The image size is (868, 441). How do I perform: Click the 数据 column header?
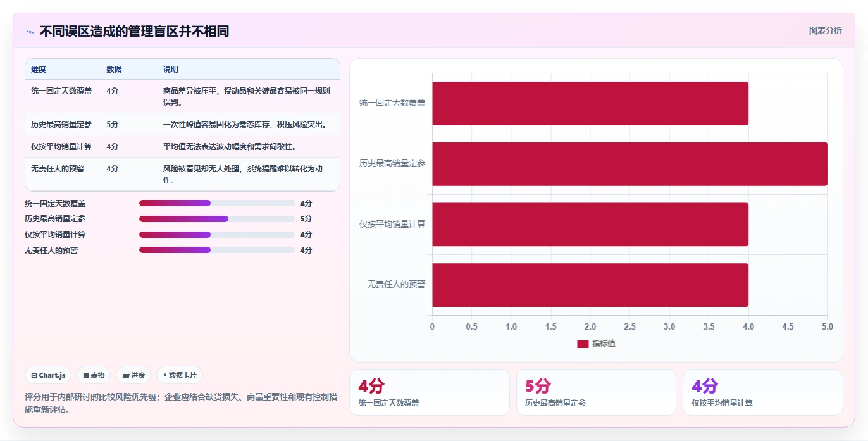click(114, 70)
